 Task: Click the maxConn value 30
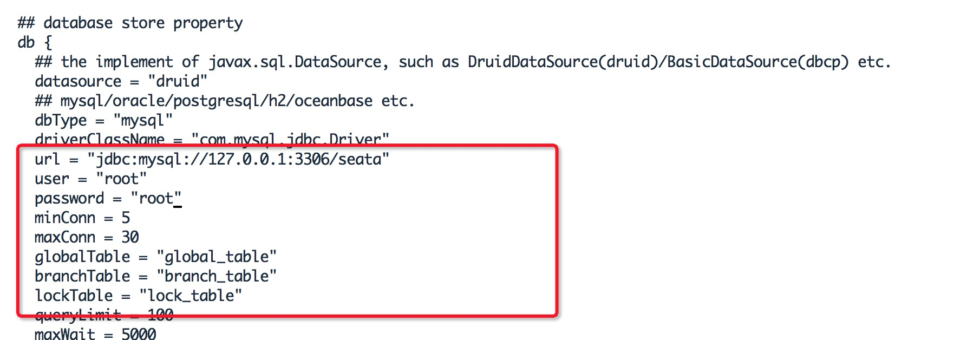[x=130, y=237]
